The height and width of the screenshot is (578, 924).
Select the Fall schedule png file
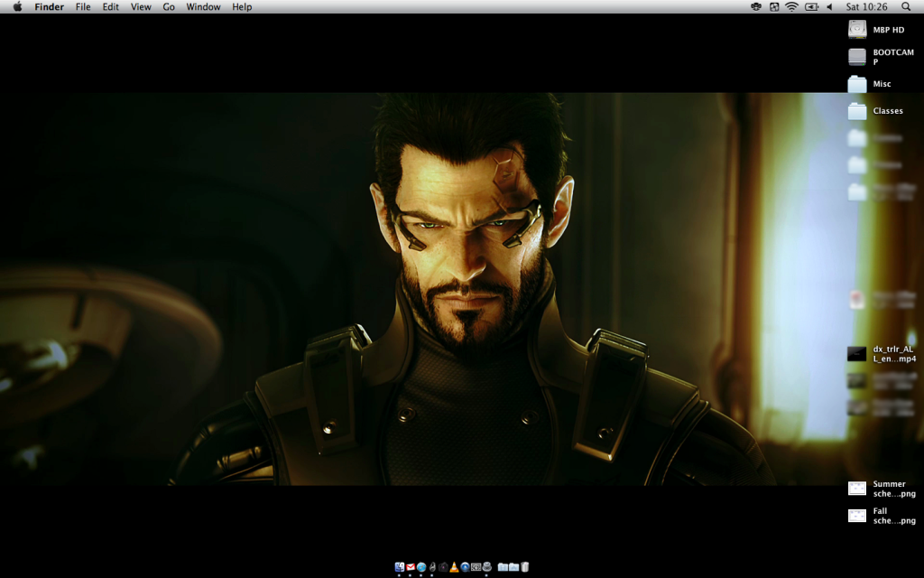pyautogui.click(x=857, y=516)
